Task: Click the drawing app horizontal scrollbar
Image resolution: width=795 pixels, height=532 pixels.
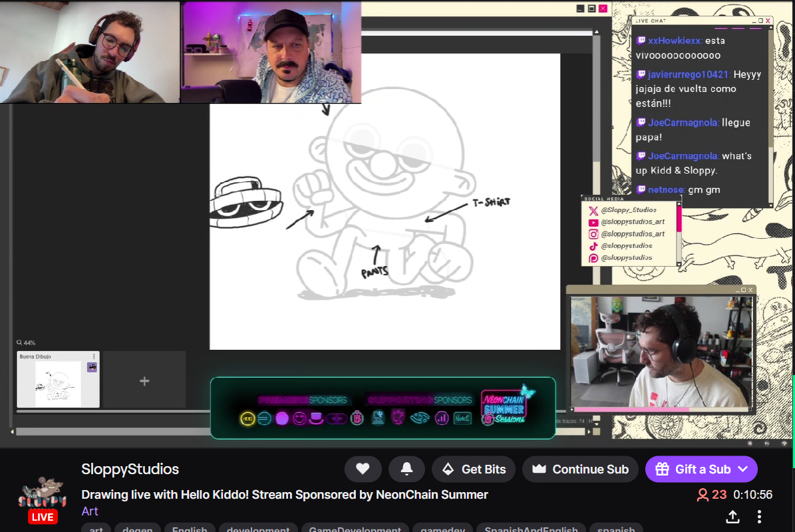Action: click(x=112, y=432)
